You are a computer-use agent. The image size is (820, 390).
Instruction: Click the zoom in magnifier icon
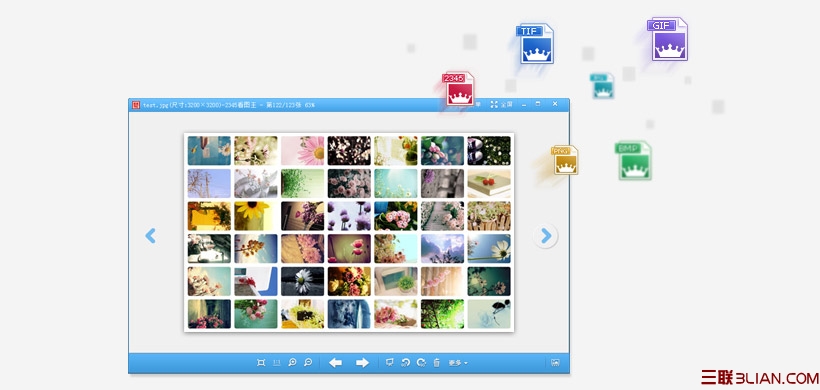point(292,362)
